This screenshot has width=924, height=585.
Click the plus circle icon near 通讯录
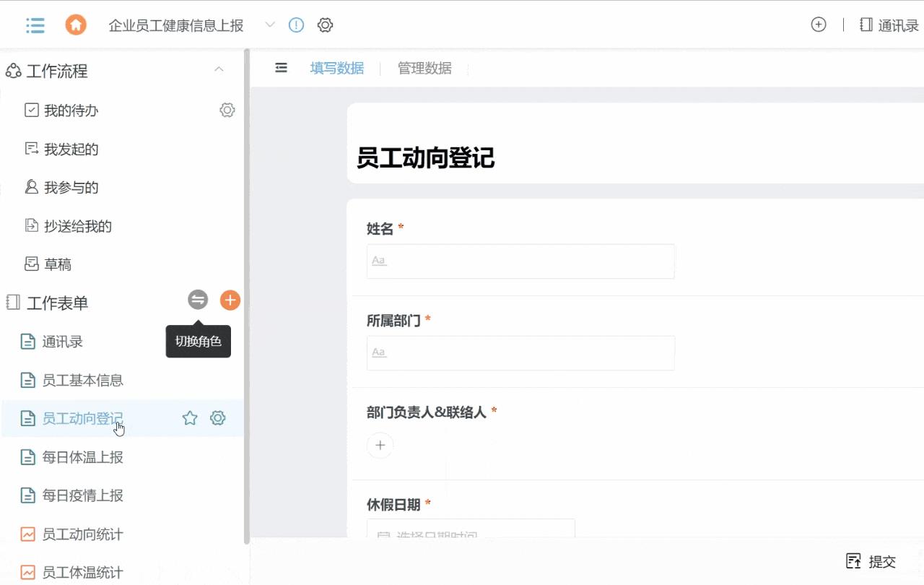(819, 25)
